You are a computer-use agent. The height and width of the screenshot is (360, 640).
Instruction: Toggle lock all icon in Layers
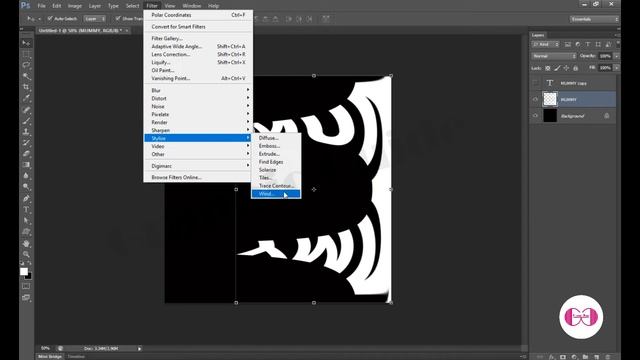[576, 68]
